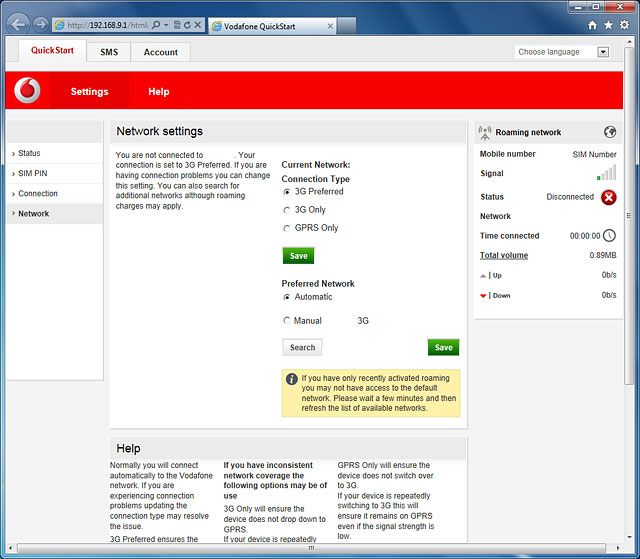Click the roaming antenna tower icon
Viewport: 640px width, 559px height.
tap(485, 133)
